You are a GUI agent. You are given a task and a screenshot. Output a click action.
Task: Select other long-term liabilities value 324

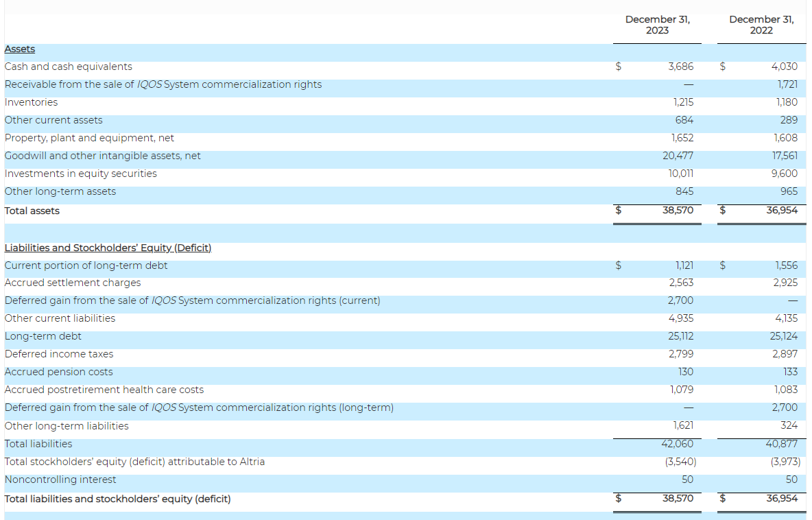click(x=789, y=426)
